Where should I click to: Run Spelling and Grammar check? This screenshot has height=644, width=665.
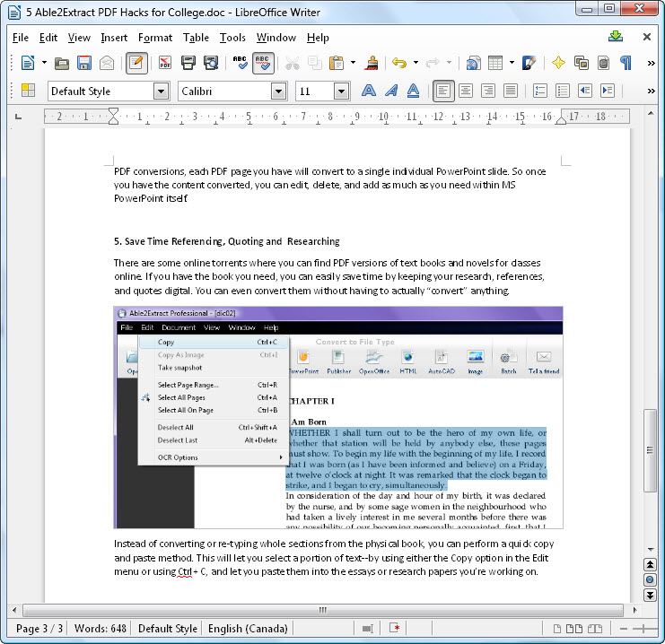[x=240, y=63]
